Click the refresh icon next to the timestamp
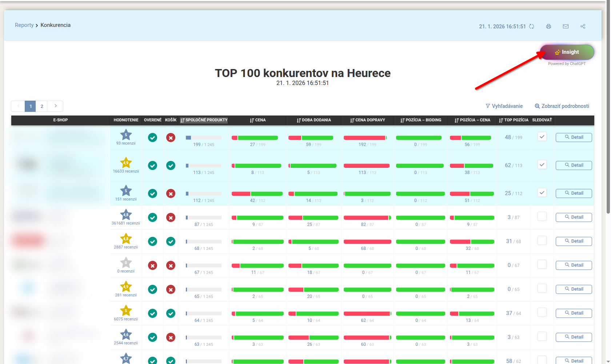Image resolution: width=611 pixels, height=364 pixels. [x=531, y=27]
